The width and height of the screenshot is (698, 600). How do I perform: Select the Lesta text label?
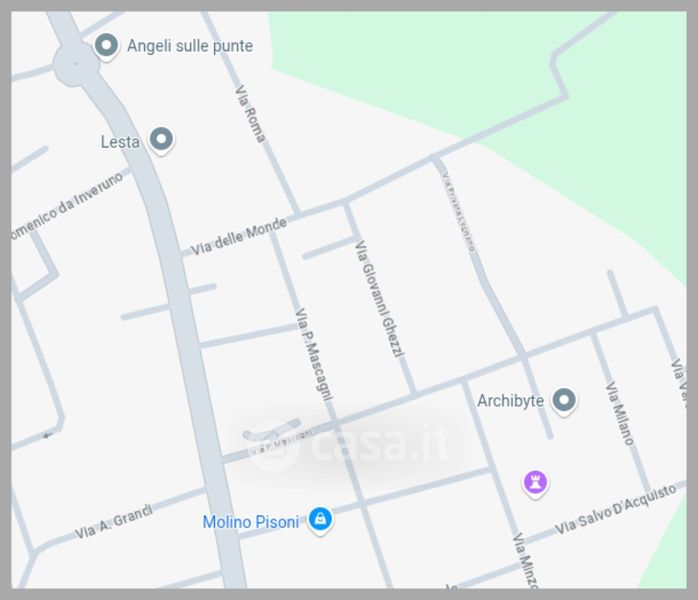click(x=120, y=142)
